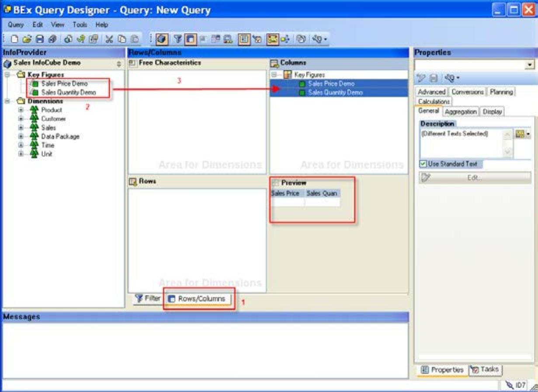The height and width of the screenshot is (392, 538).
Task: Save the query with the single floppy disk icon
Action: [39, 39]
